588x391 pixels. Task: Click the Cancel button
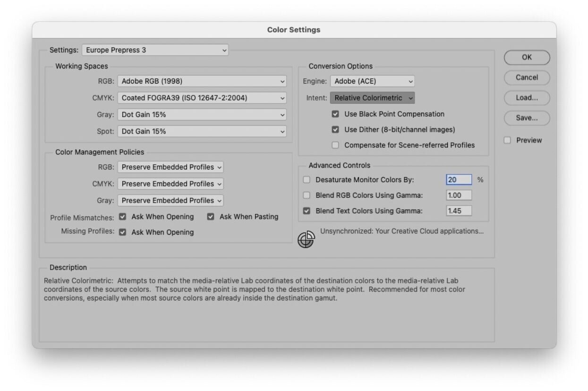527,77
